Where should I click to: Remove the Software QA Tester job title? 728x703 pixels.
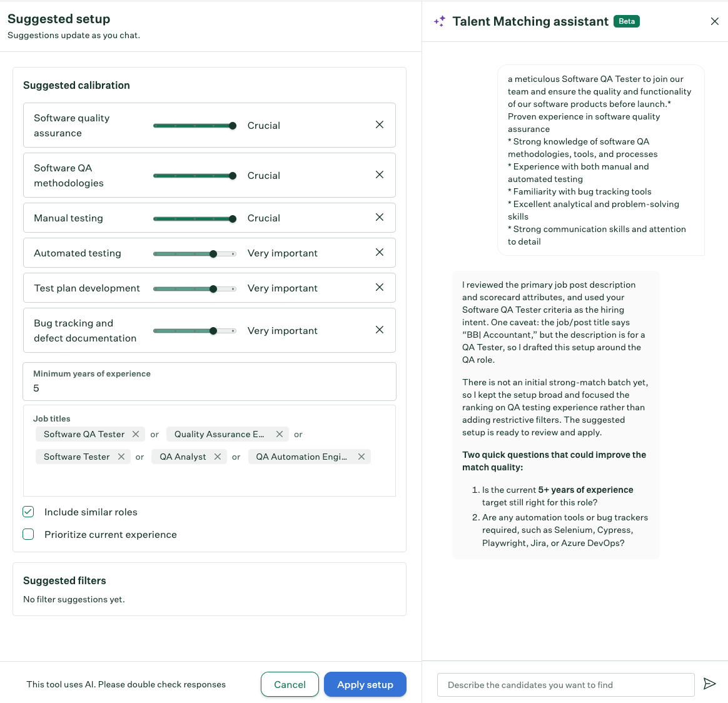point(136,434)
